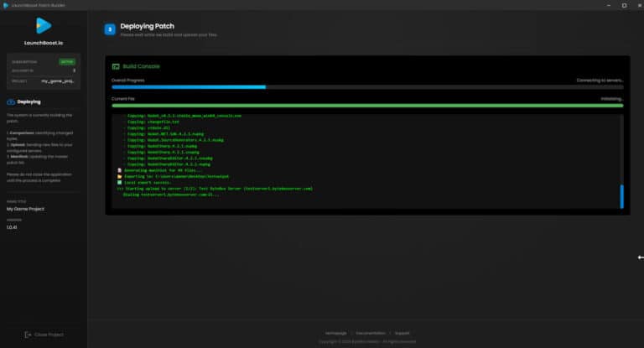Click the Close Project button
The width and height of the screenshot is (644, 348).
click(44, 335)
